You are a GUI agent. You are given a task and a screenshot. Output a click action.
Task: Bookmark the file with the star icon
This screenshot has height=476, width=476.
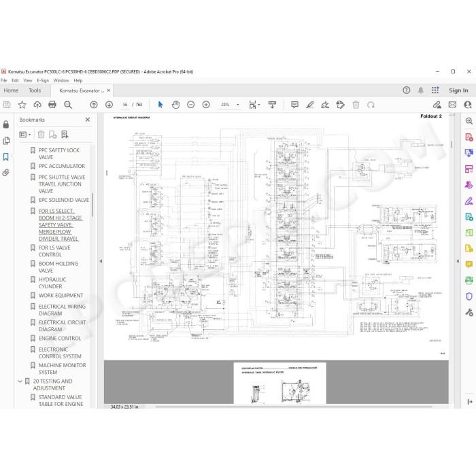click(22, 105)
